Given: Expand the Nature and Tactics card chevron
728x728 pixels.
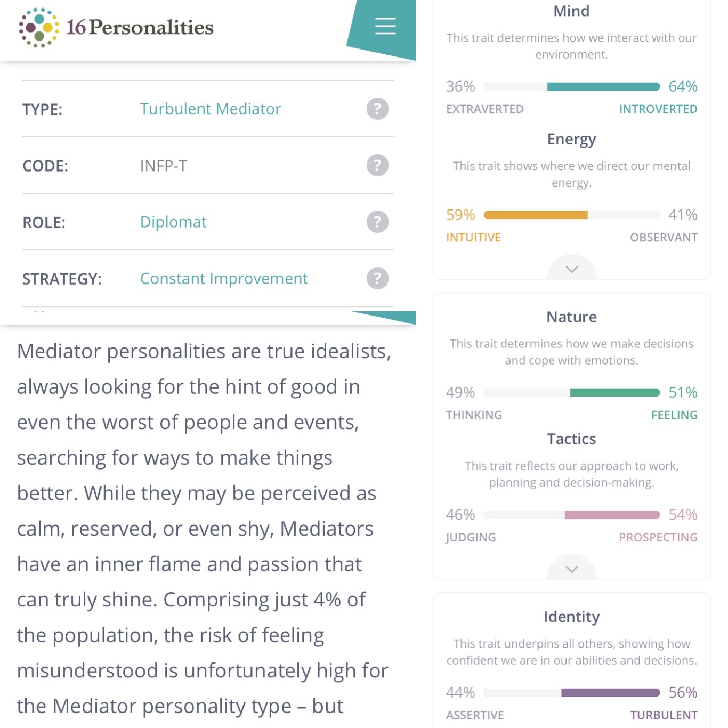Looking at the screenshot, I should (571, 569).
